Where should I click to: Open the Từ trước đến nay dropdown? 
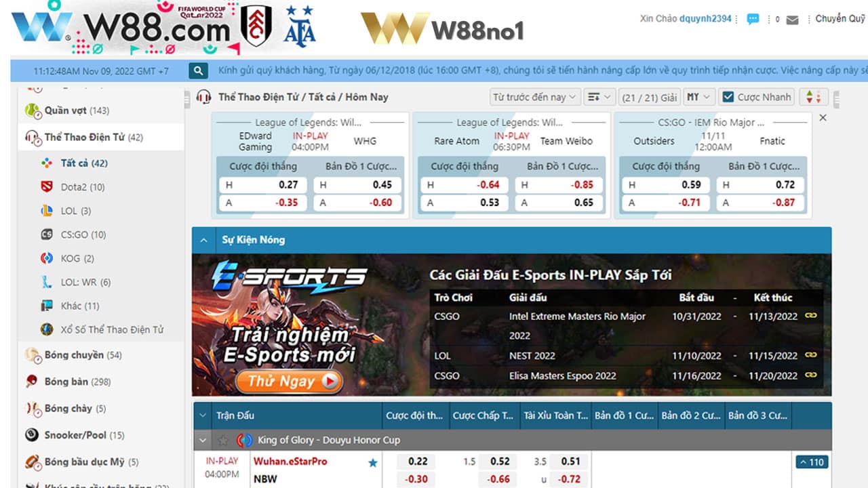[535, 97]
